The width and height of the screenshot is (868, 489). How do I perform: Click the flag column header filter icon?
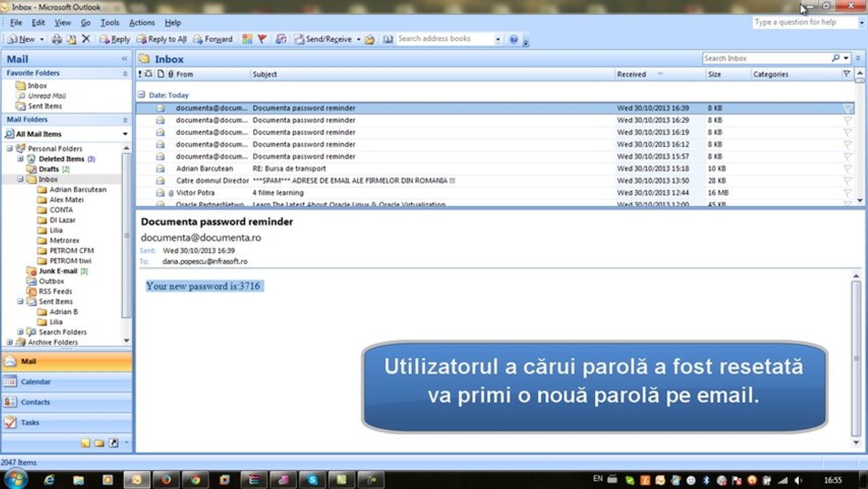(x=846, y=74)
